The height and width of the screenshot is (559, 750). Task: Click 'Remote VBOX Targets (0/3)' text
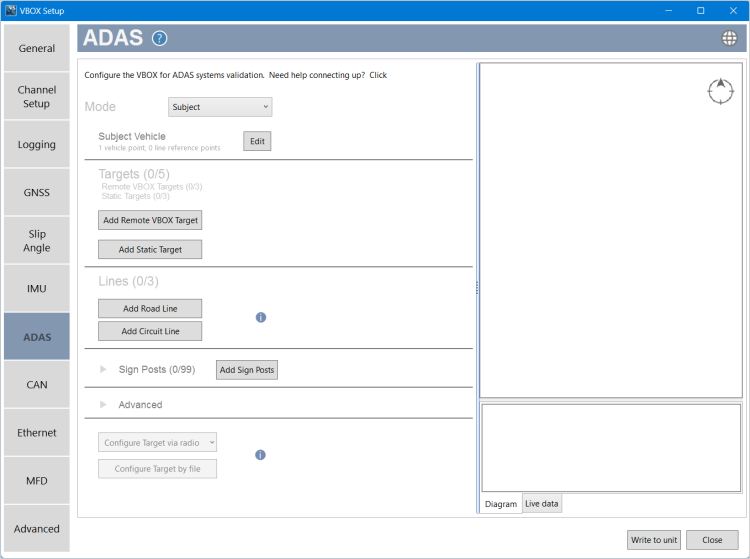[x=152, y=186]
